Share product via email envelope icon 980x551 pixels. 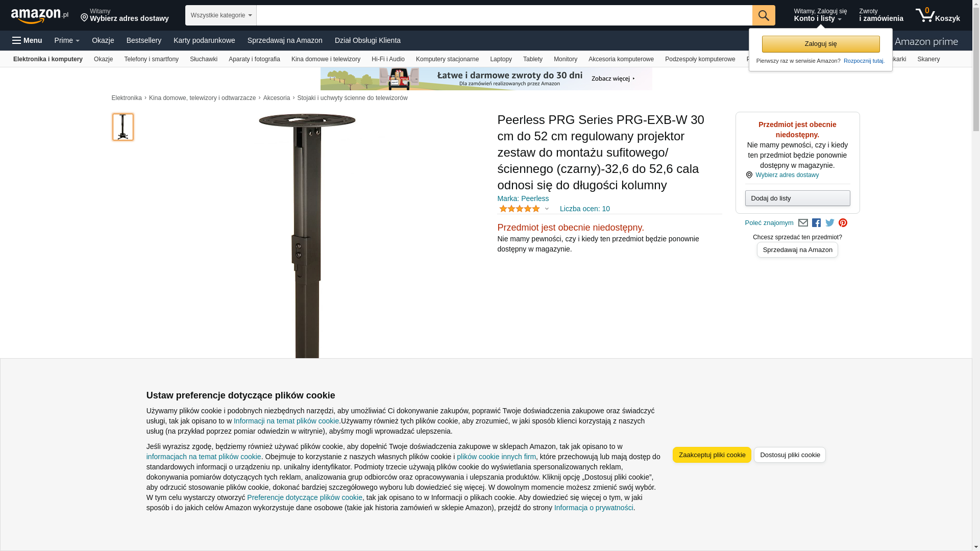(803, 223)
